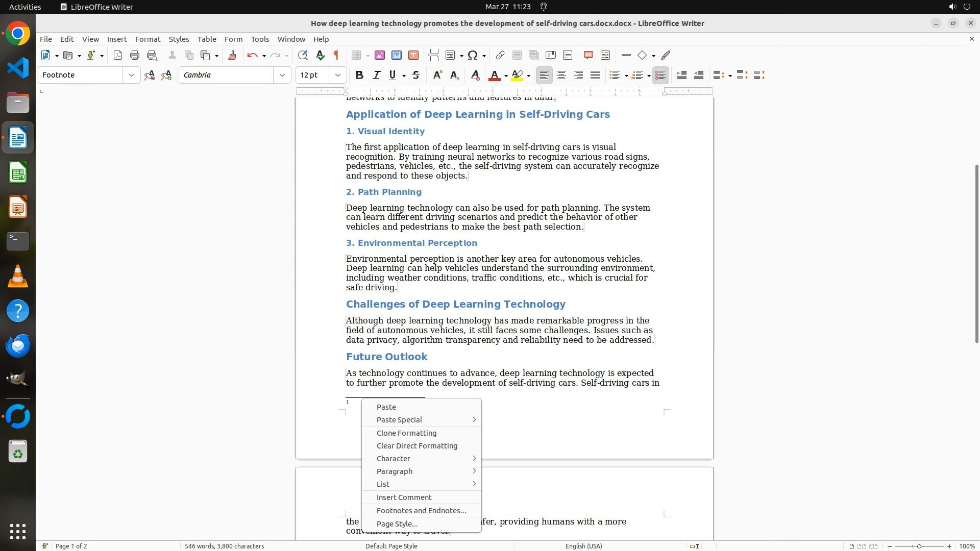
Task: Open the 12 pt font size dropdown
Action: (337, 76)
